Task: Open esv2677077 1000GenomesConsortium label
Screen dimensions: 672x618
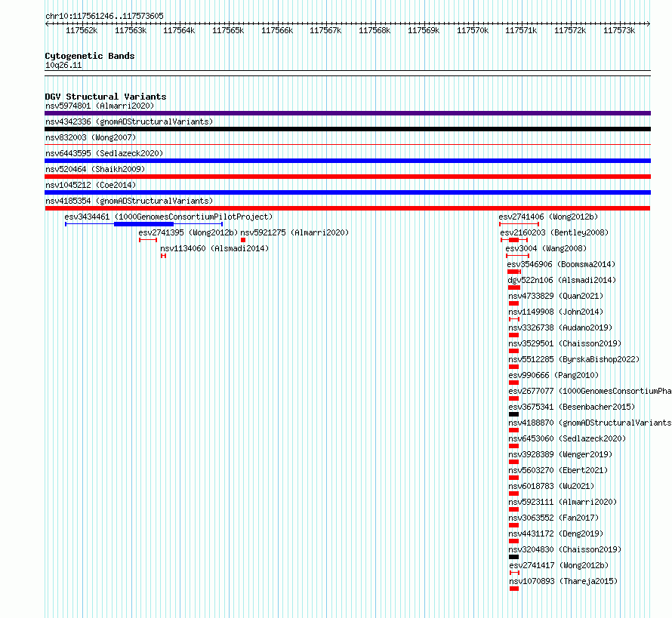Action: (x=590, y=391)
